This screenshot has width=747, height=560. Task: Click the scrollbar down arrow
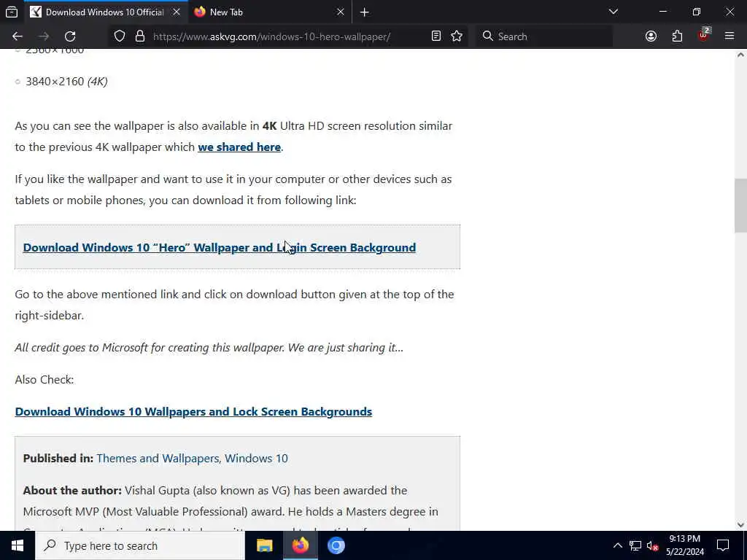pyautogui.click(x=740, y=525)
